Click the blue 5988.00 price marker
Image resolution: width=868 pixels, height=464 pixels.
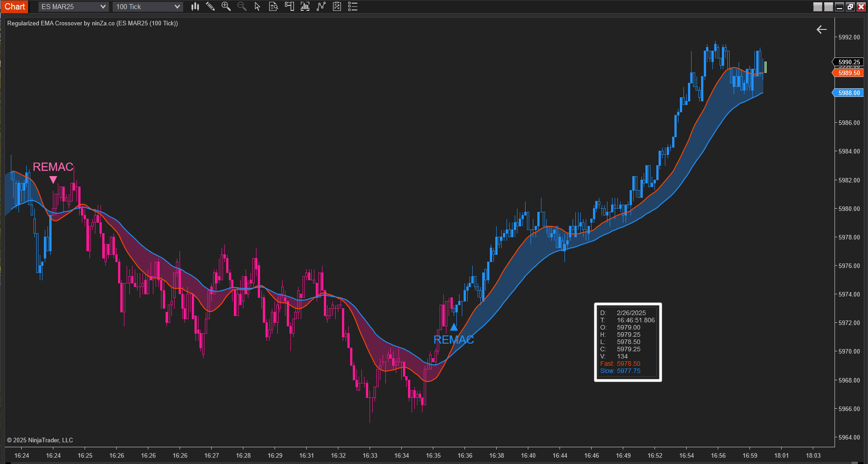(849, 93)
